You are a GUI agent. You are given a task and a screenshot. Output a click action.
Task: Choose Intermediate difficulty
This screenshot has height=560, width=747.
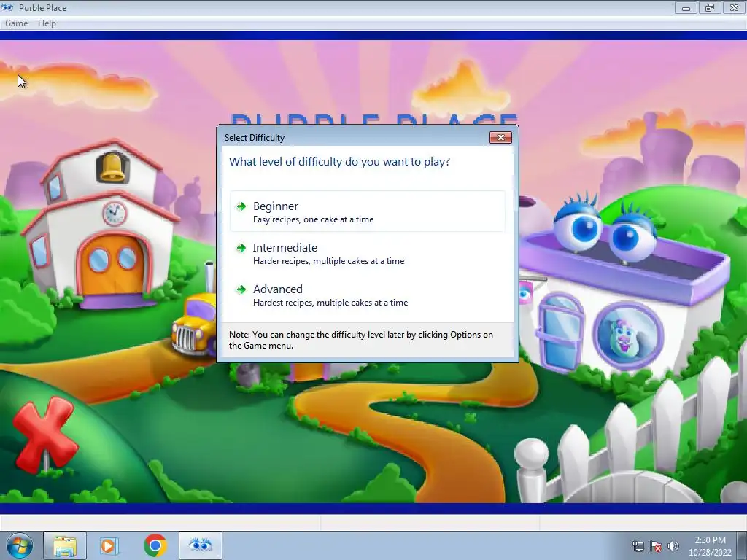(368, 253)
